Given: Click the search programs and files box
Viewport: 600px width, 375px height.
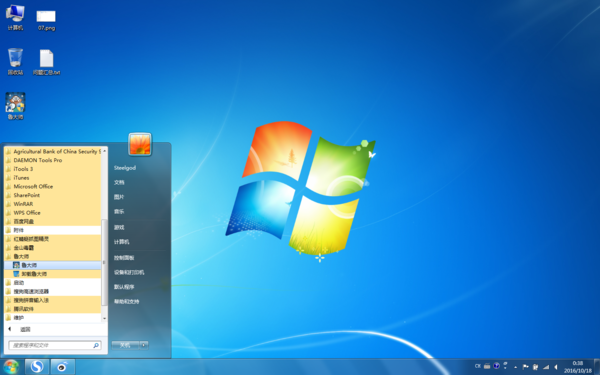Looking at the screenshot, I should pos(55,345).
